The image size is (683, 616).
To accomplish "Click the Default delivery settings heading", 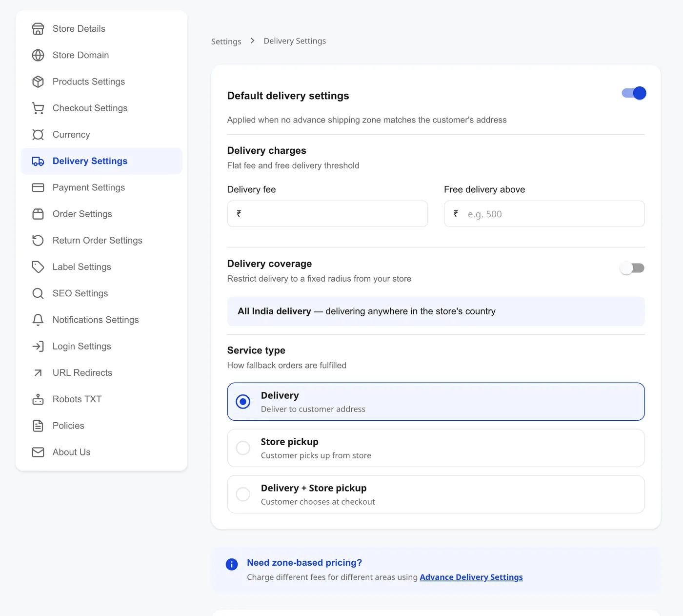I will pos(288,96).
